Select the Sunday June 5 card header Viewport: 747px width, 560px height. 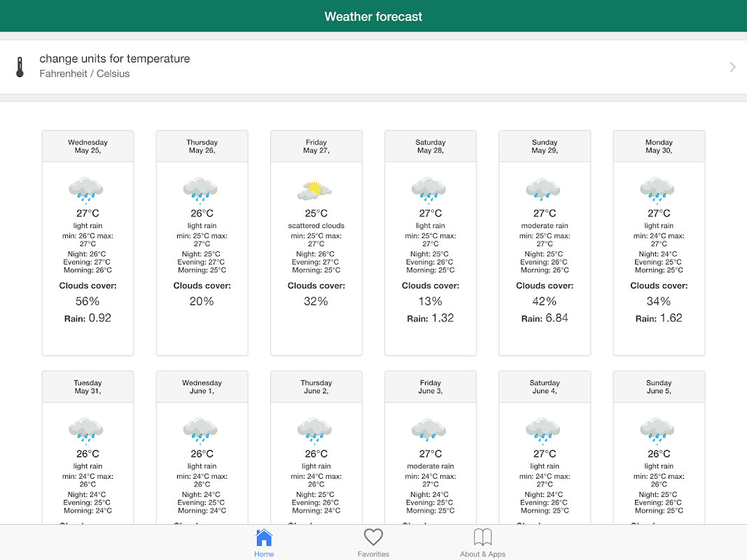pos(659,386)
